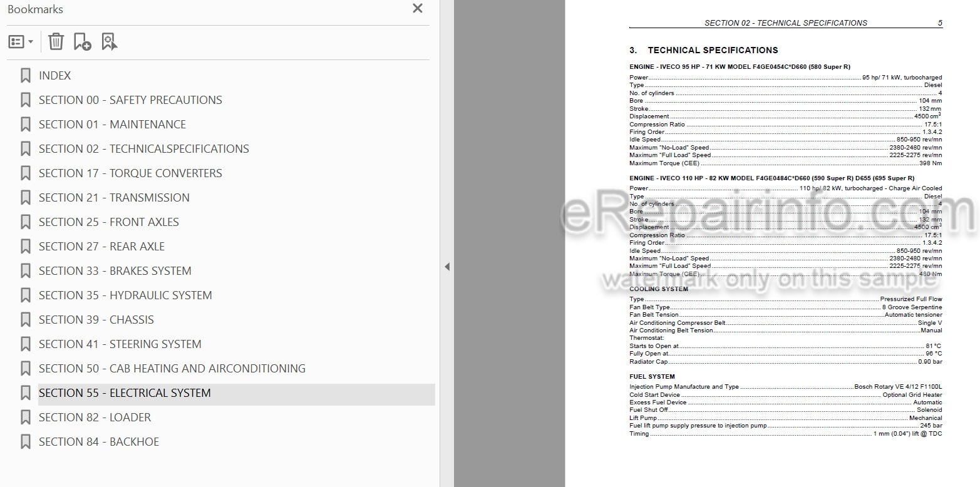This screenshot has height=487, width=980.
Task: Open SECTION 82 - LOADER bookmark
Action: click(95, 418)
